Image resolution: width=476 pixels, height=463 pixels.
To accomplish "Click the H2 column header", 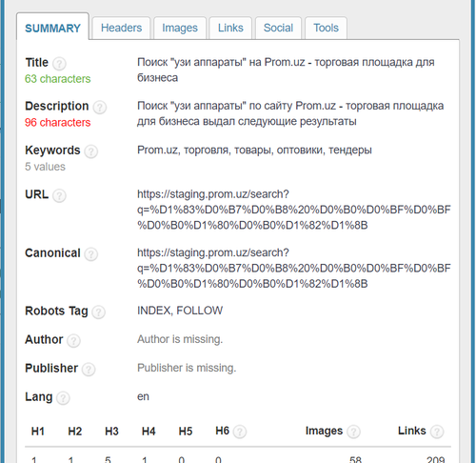I will (x=75, y=432).
